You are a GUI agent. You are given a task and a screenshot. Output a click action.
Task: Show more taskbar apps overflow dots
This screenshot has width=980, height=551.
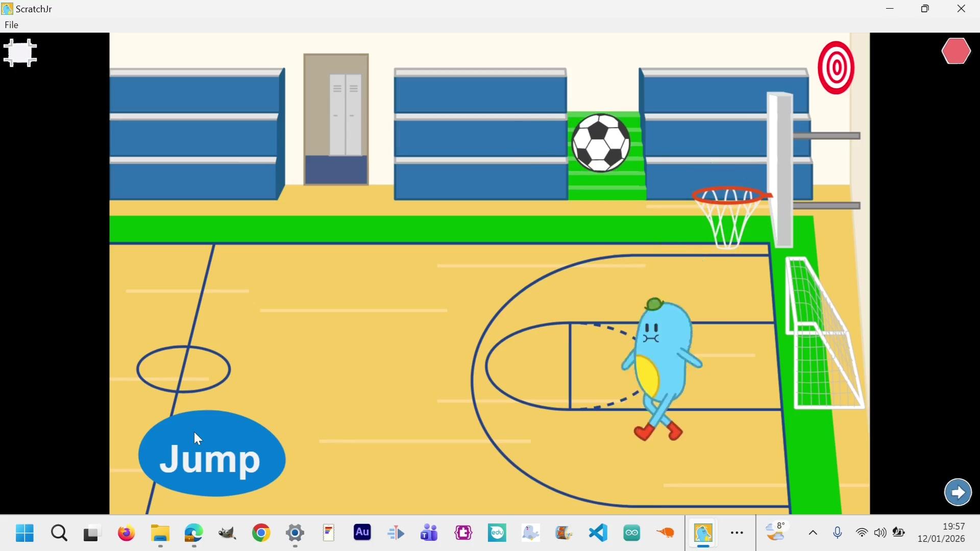(737, 533)
